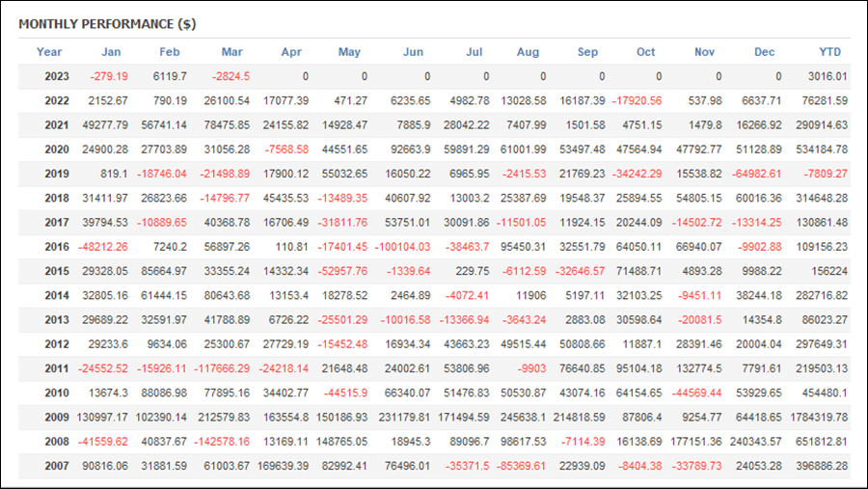
Task: Select the Dec column header
Action: tap(764, 52)
